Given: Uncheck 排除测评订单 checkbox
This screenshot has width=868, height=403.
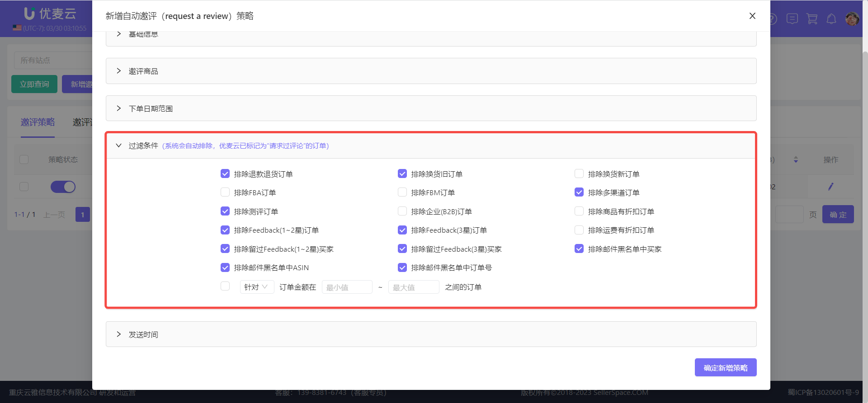Looking at the screenshot, I should [225, 211].
